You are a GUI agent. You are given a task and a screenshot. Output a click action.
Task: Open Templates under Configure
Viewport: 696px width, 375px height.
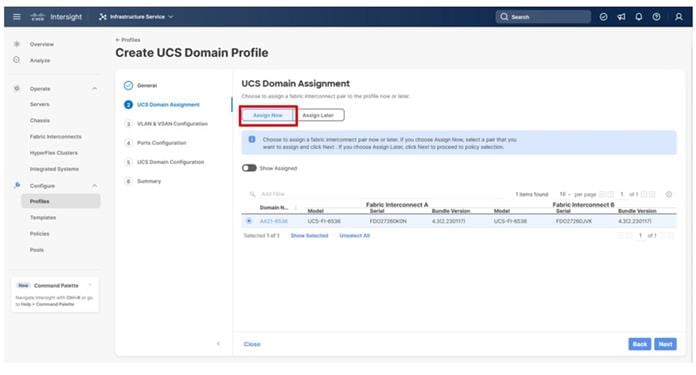pos(43,217)
